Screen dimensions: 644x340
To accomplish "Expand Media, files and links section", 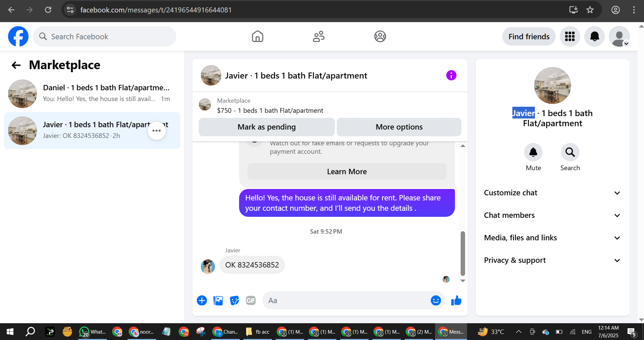I will pos(552,238).
